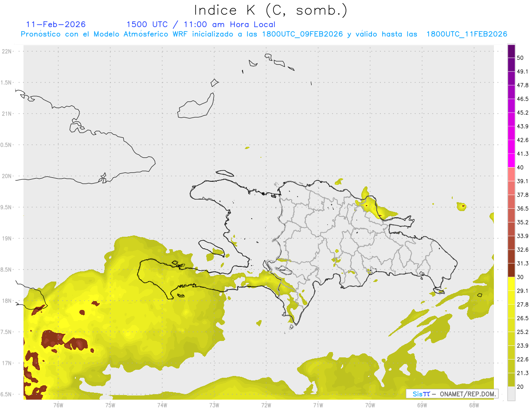The image size is (532, 411).
Task: Click the '41.3' color bar label
Action: (523, 154)
